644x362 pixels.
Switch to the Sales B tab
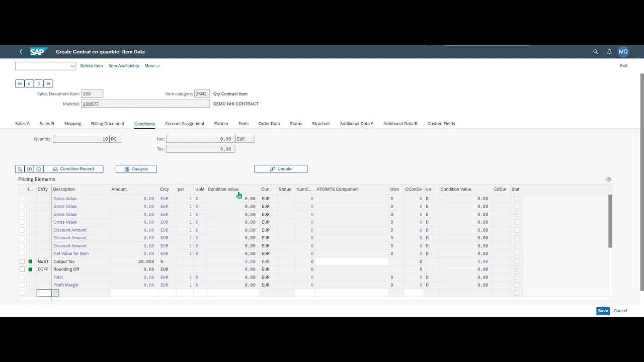click(47, 124)
